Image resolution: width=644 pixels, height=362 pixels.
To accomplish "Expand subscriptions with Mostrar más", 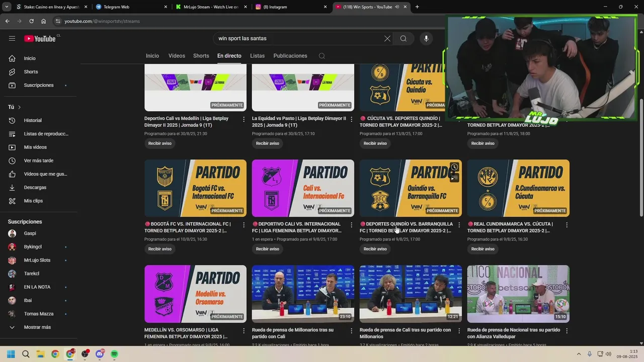I will coord(38,327).
